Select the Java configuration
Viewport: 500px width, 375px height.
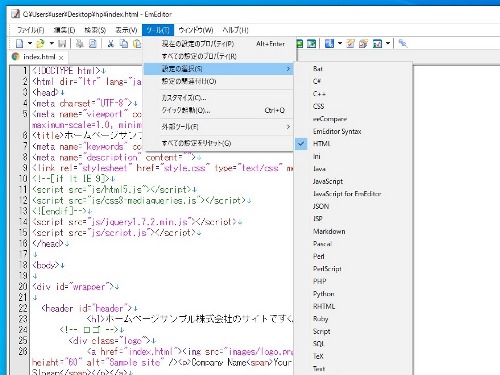click(353, 169)
